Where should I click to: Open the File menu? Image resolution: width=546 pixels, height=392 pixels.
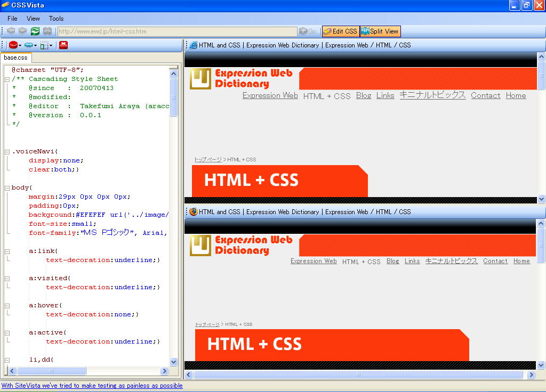pyautogui.click(x=12, y=19)
